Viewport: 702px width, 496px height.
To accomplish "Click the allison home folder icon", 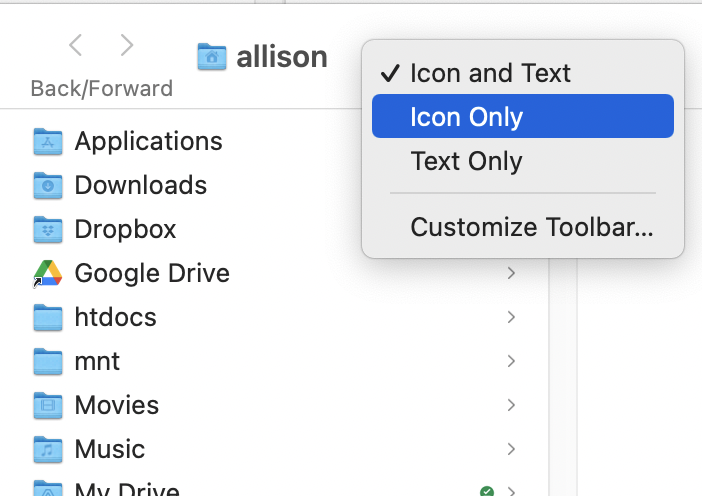I will pos(211,57).
